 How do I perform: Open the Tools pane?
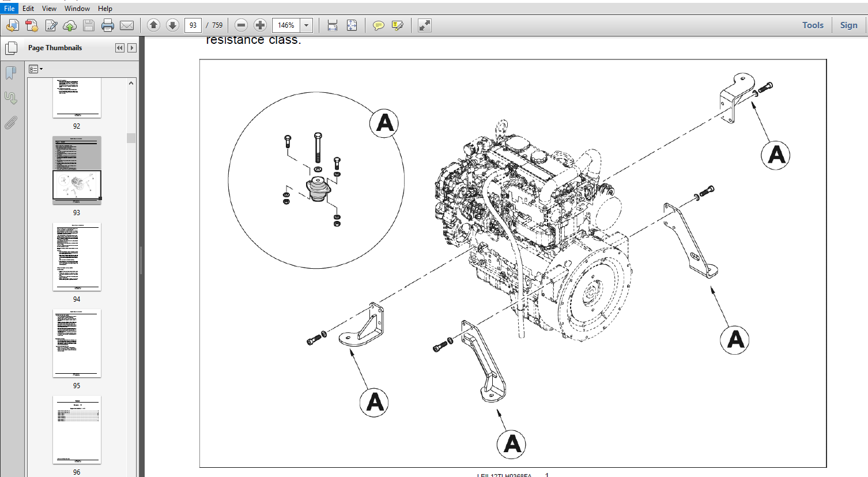pos(813,25)
